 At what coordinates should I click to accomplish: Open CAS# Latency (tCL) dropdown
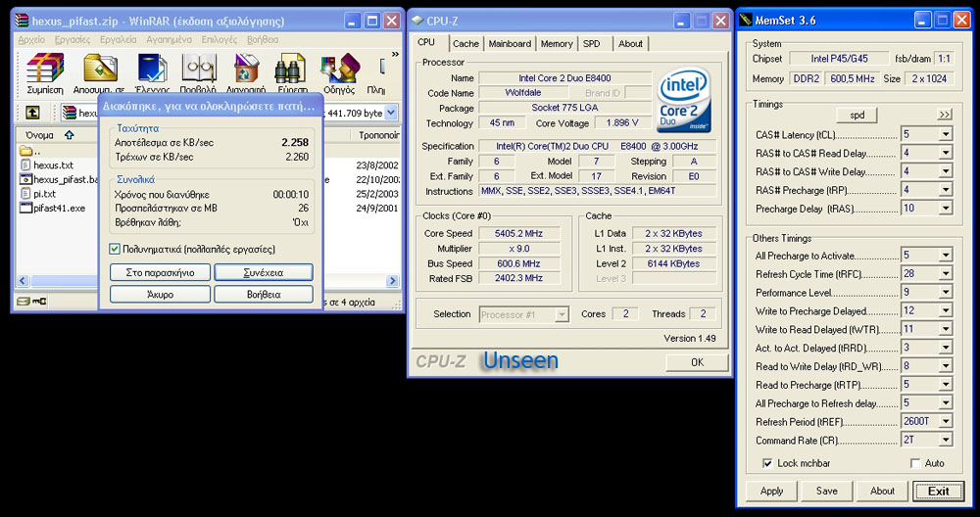946,134
